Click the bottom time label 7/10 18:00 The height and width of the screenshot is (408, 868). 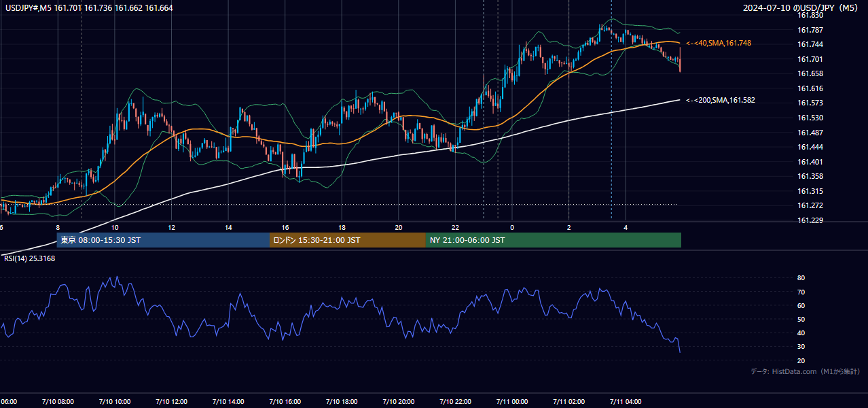(341, 401)
